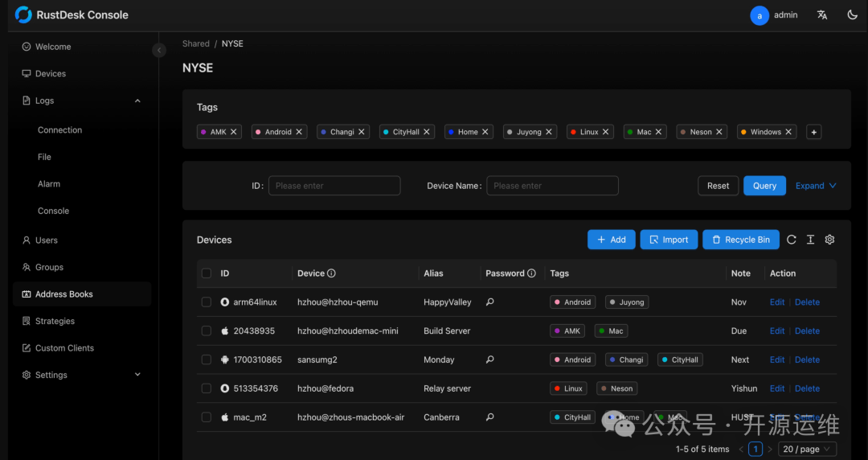868x460 pixels.
Task: Edit the 513354376 device entry
Action: [x=777, y=388]
